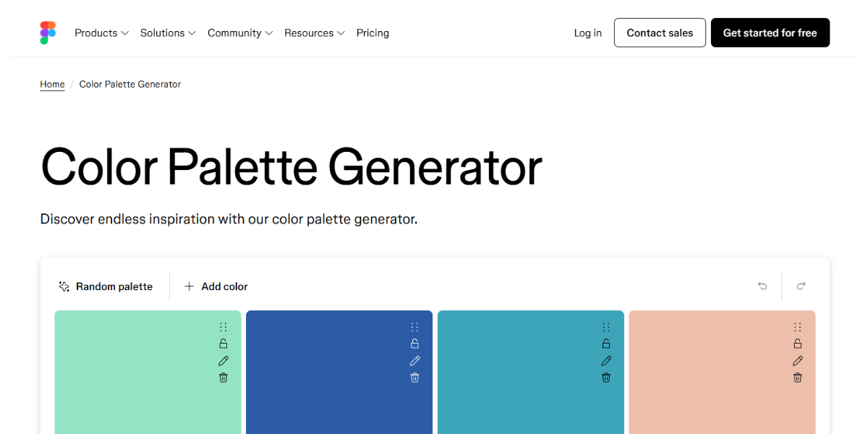Unlock the blue color swatch
Viewport: 868px width, 434px height.
pyautogui.click(x=414, y=343)
